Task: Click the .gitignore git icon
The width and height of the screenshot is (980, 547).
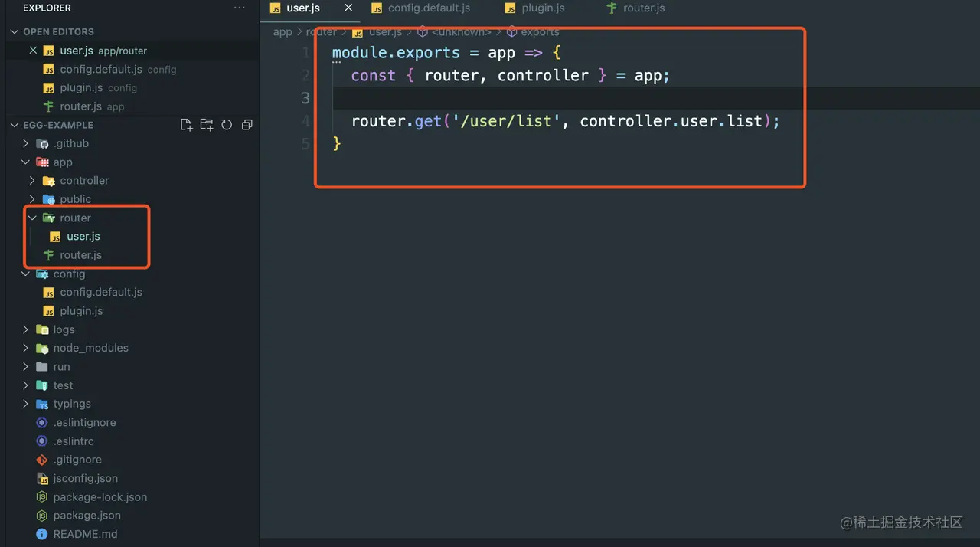Action: [x=42, y=460]
